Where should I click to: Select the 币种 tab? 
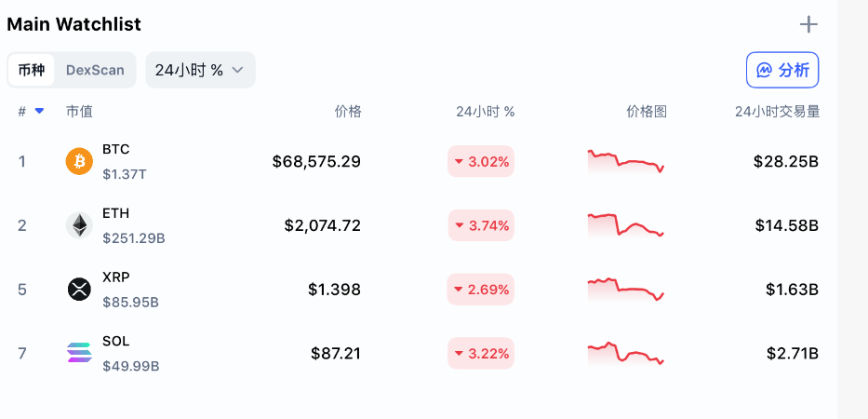coord(32,70)
